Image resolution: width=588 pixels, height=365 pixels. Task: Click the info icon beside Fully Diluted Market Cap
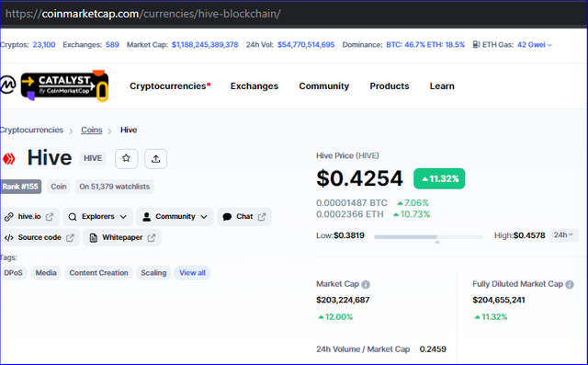pyautogui.click(x=570, y=284)
